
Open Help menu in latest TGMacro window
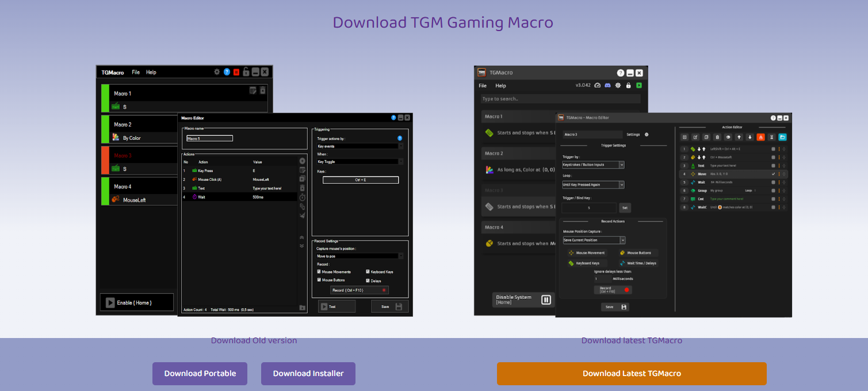click(x=501, y=85)
